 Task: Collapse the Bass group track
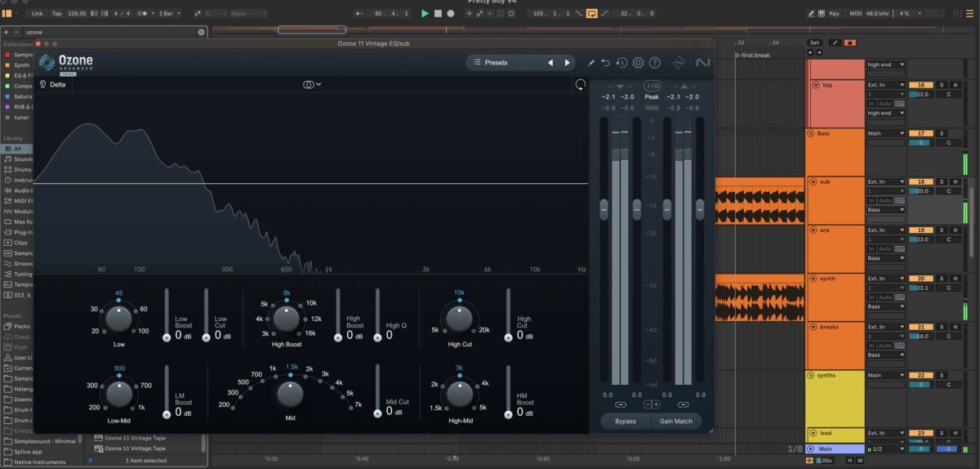(x=811, y=133)
